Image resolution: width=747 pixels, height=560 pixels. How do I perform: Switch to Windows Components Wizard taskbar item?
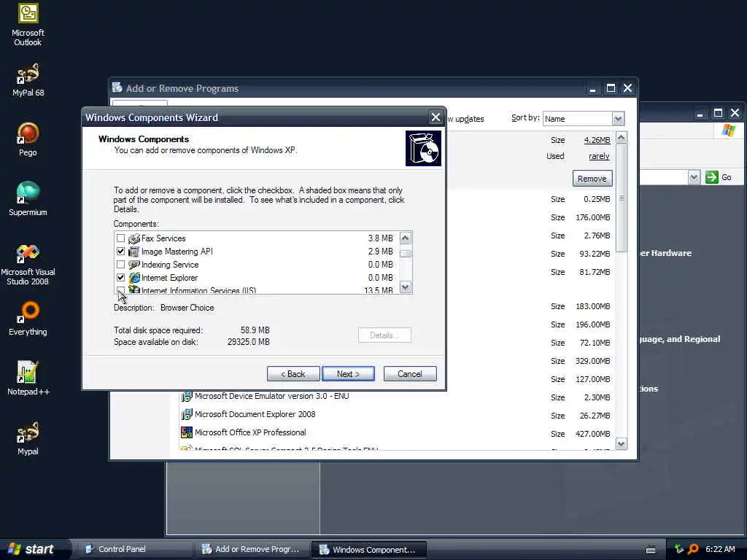(x=368, y=550)
